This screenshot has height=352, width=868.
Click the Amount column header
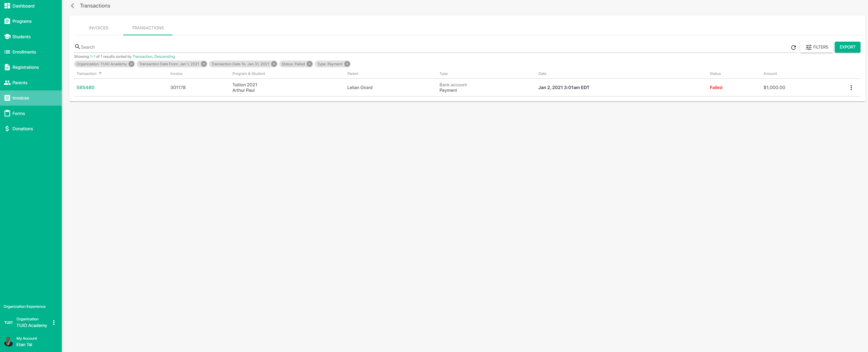click(770, 74)
